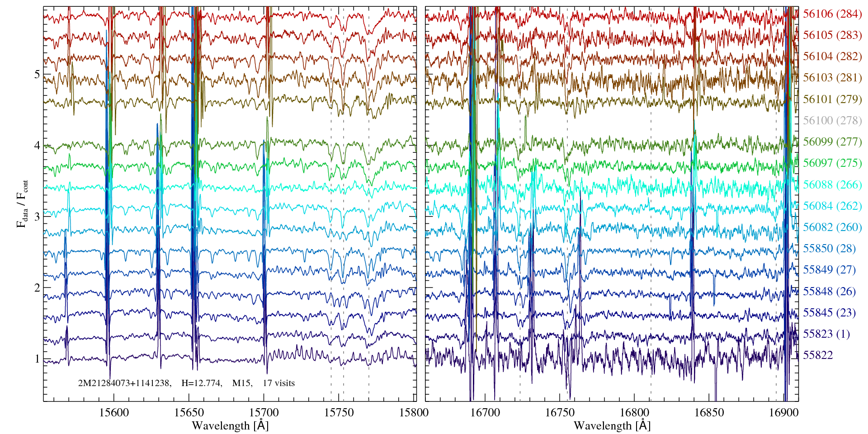Click the 56103 (281) legend entry

pos(832,78)
